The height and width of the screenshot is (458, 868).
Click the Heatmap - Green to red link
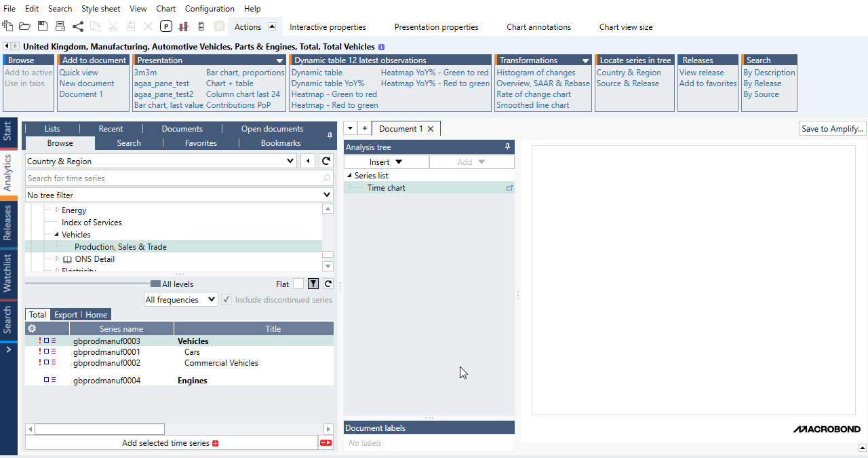334,94
